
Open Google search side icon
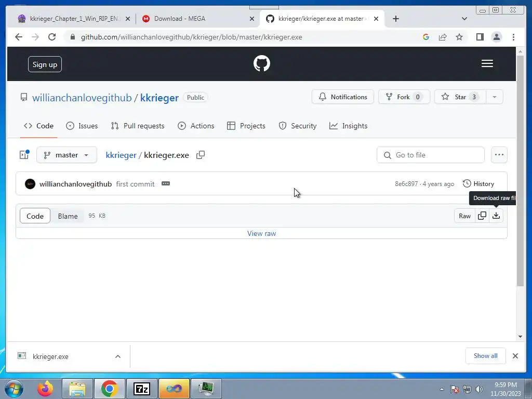(426, 37)
